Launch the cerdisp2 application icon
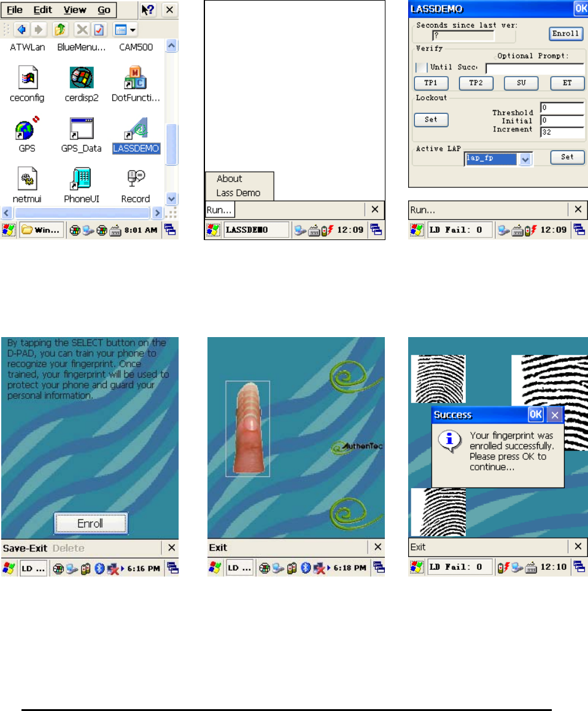The image size is (588, 711). point(82,77)
